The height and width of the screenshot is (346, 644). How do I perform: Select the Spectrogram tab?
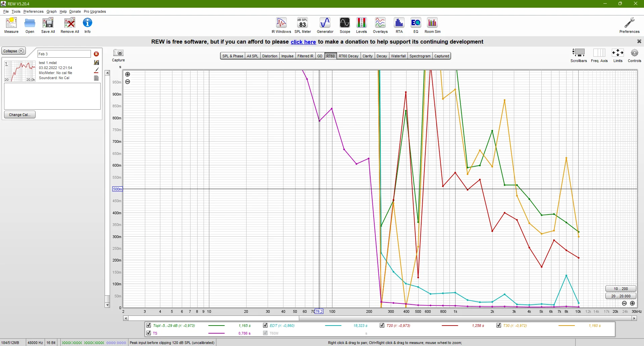click(x=420, y=56)
